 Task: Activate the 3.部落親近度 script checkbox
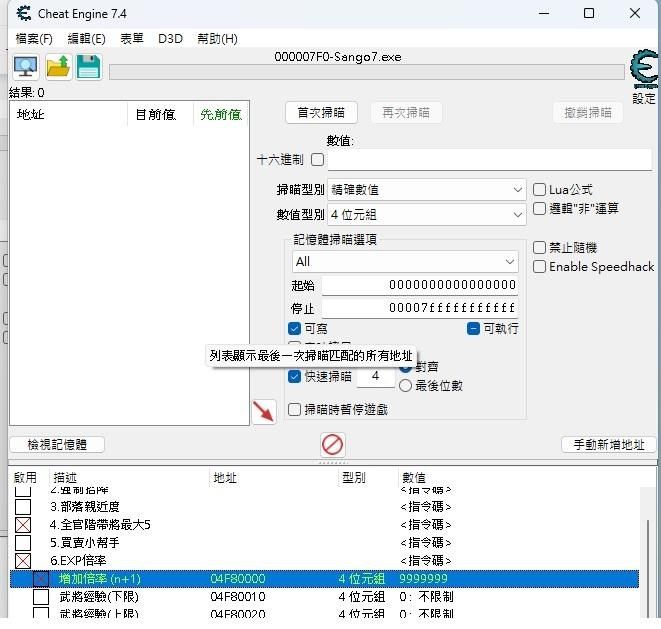23,507
